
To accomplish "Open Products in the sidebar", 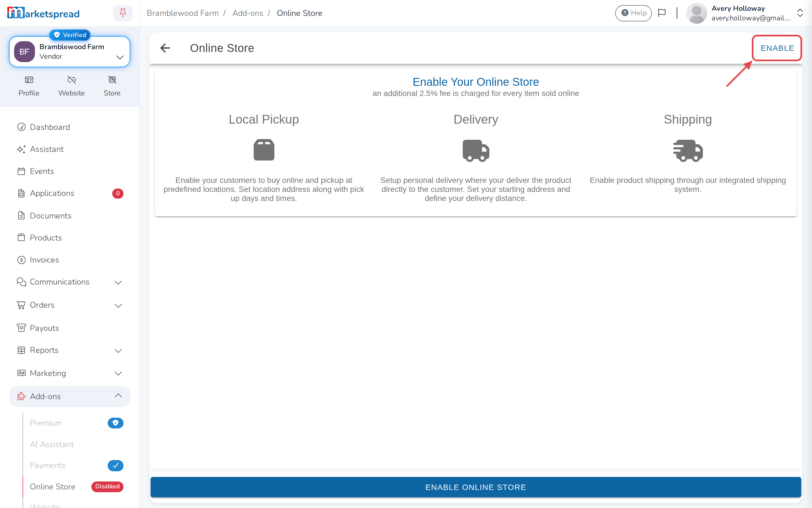I will (x=69, y=238).
